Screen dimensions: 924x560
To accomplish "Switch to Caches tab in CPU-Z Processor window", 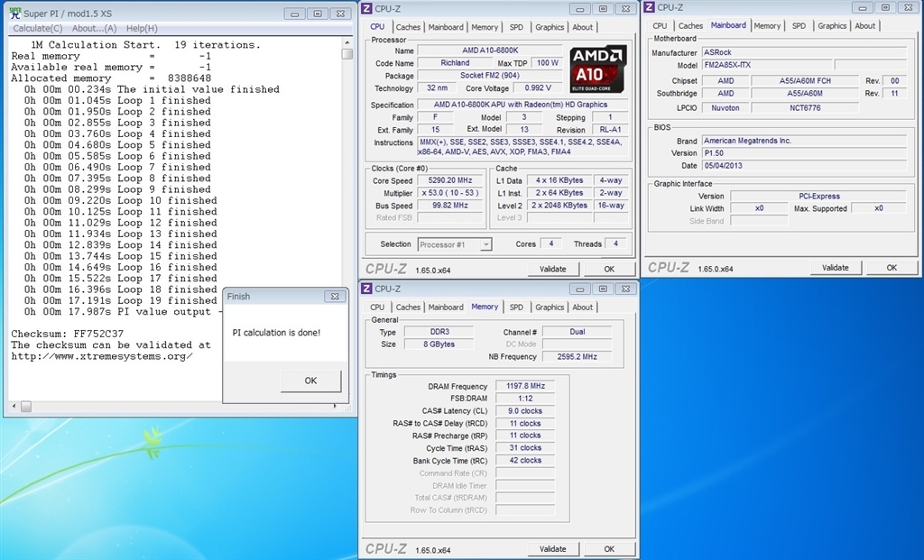I will (x=408, y=27).
